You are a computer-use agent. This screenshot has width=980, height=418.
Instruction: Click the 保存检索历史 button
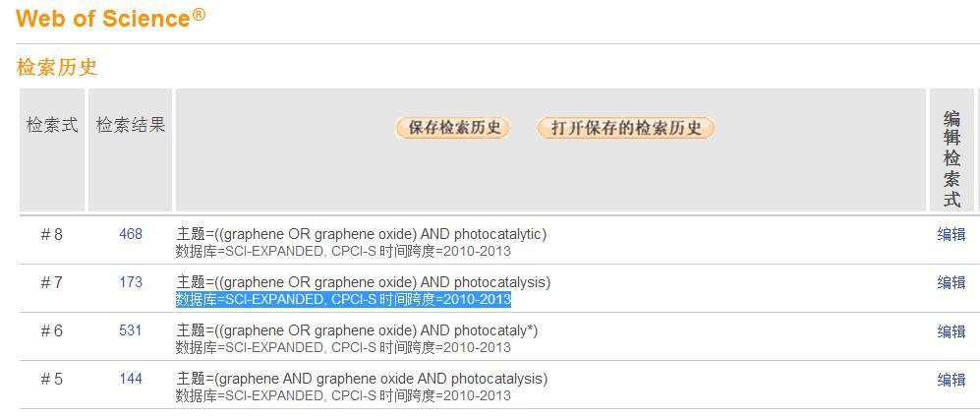[x=453, y=128]
